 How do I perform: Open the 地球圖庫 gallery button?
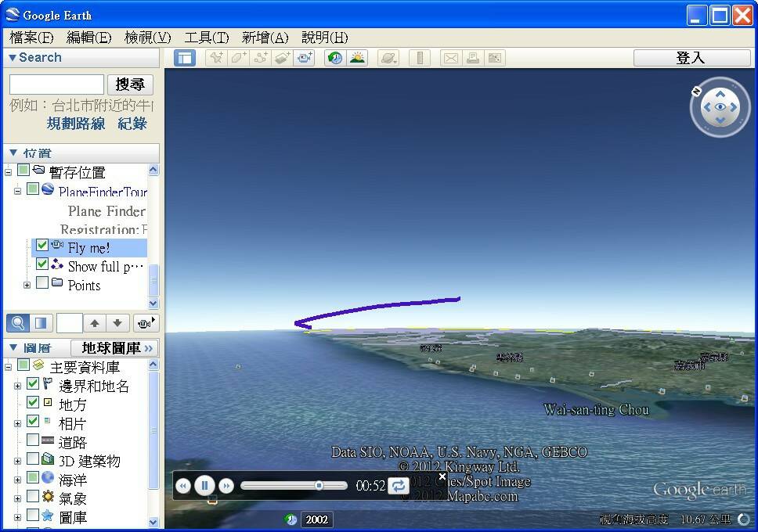pyautogui.click(x=114, y=348)
